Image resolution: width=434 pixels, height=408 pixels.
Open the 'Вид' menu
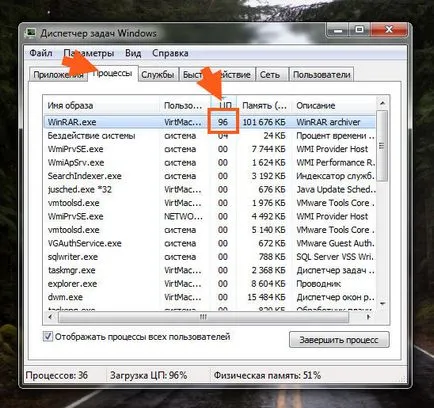pos(133,53)
